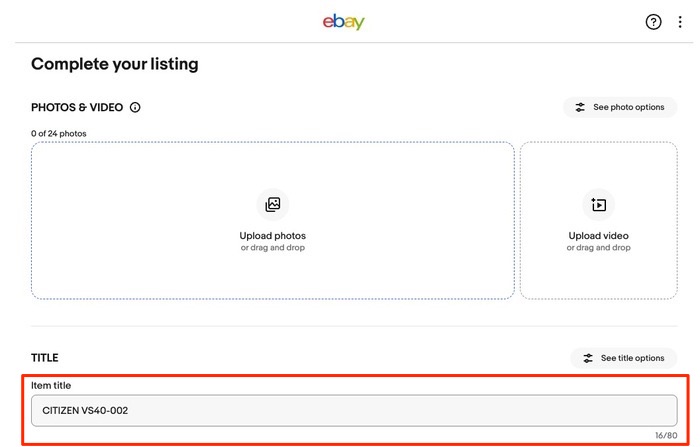Click the Upload video play icon
Viewport: 700px width, 447px height.
coord(598,205)
